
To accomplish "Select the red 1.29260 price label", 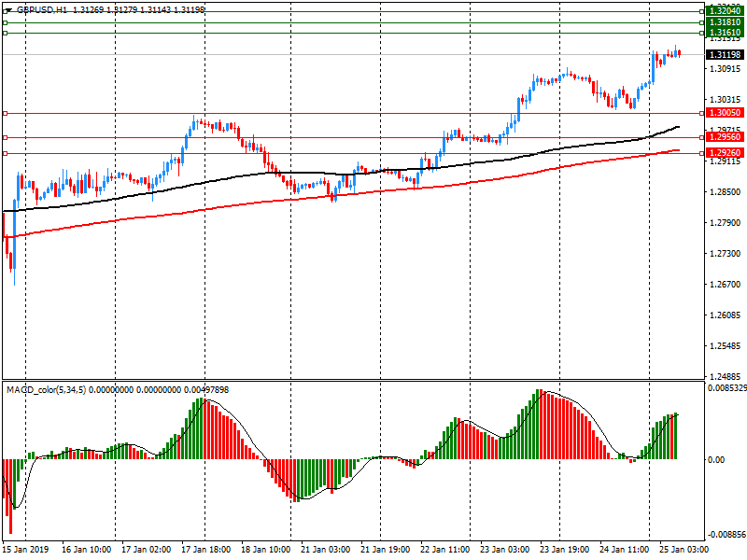I will pos(726,153).
